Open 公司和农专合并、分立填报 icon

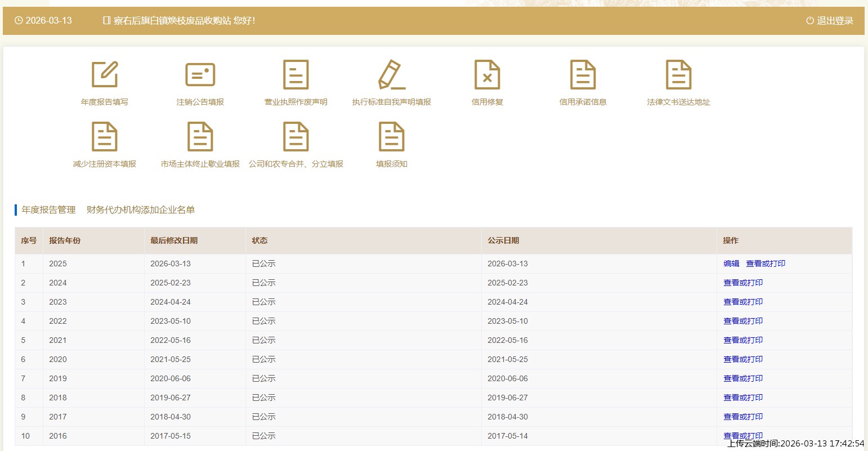click(296, 137)
